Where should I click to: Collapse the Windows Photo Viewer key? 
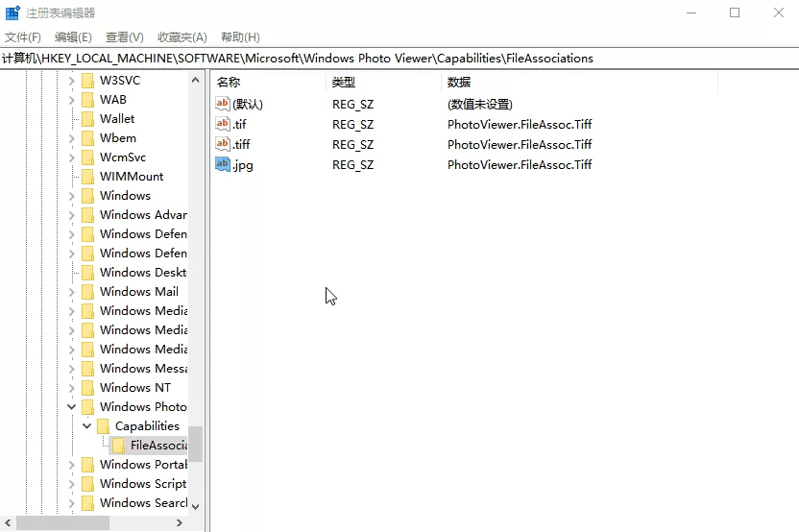click(71, 406)
